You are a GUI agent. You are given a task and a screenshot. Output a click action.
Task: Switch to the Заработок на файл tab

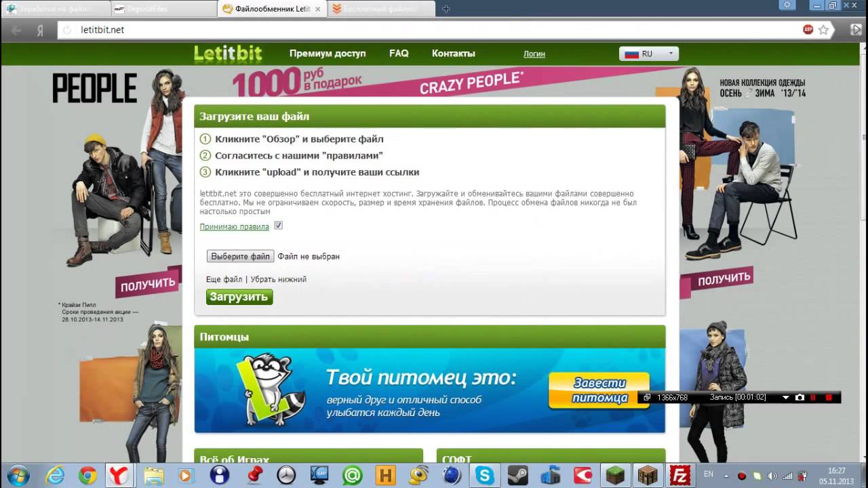coord(55,9)
